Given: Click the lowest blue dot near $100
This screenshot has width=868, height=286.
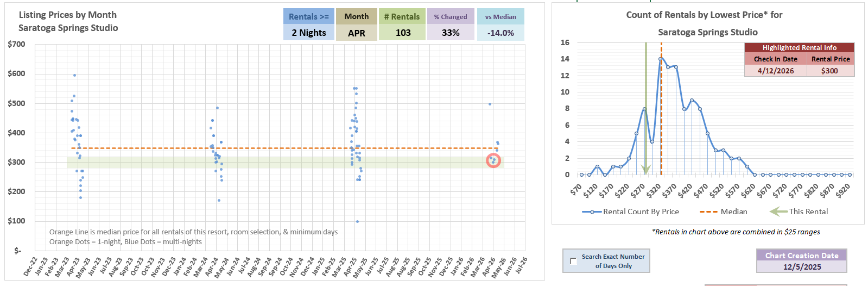Looking at the screenshot, I should (357, 221).
